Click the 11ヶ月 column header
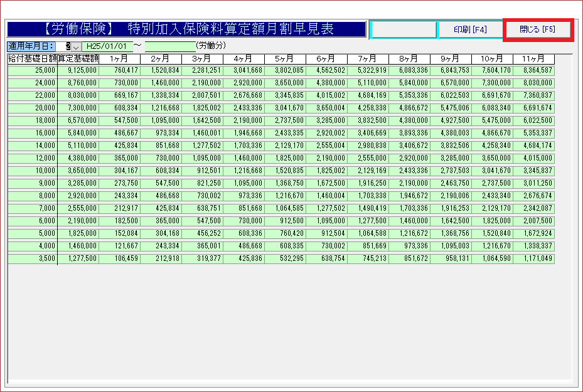The width and height of the screenshot is (583, 392). click(x=533, y=59)
